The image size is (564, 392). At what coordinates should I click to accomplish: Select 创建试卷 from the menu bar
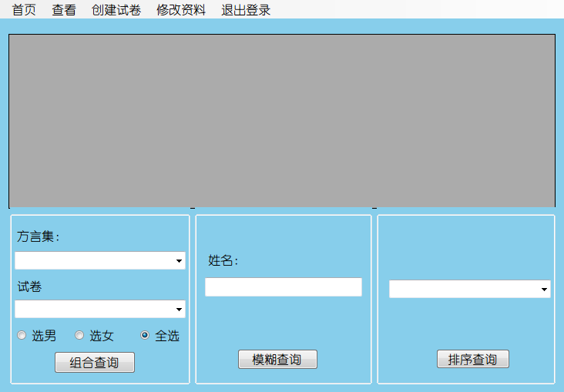pos(116,10)
